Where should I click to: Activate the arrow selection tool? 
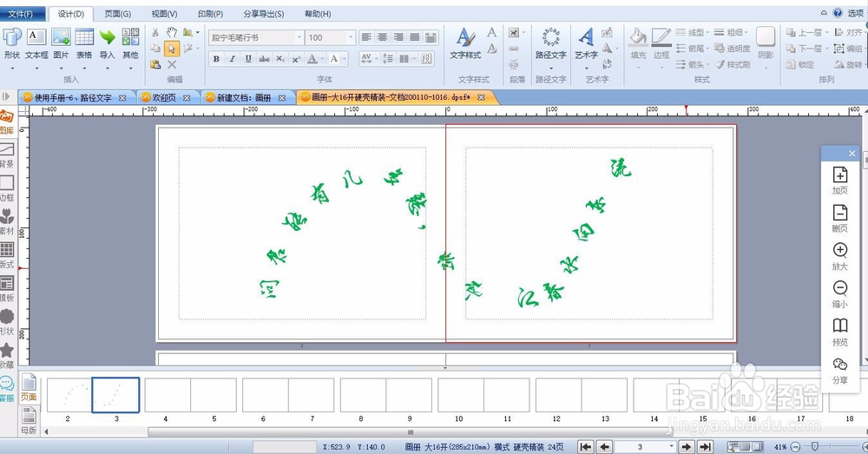pos(172,49)
